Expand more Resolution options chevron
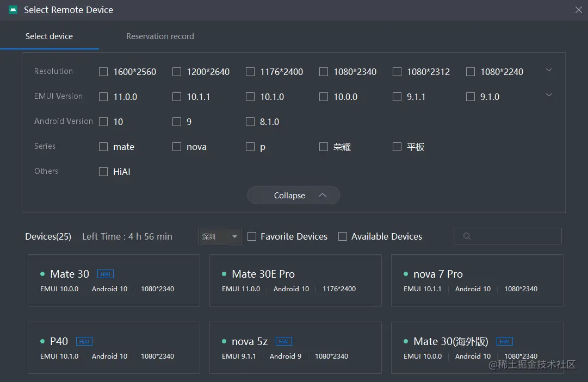The width and height of the screenshot is (588, 382). click(549, 70)
